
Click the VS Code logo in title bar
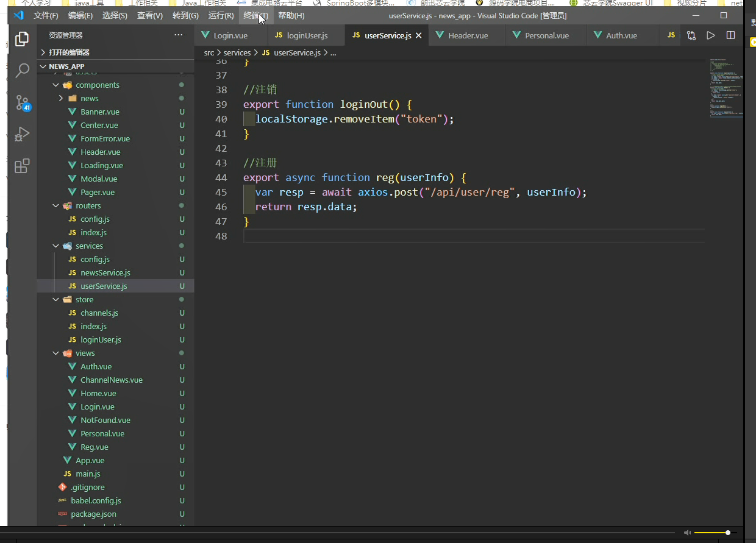pos(18,15)
